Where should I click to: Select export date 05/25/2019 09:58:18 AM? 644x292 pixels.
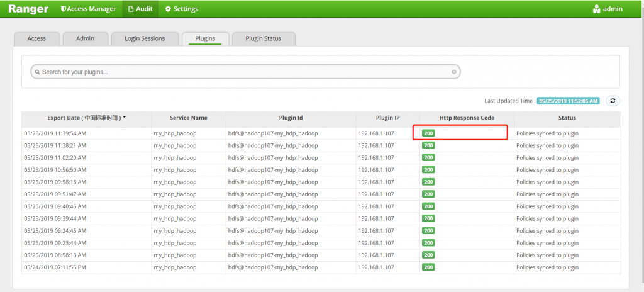pyautogui.click(x=55, y=182)
